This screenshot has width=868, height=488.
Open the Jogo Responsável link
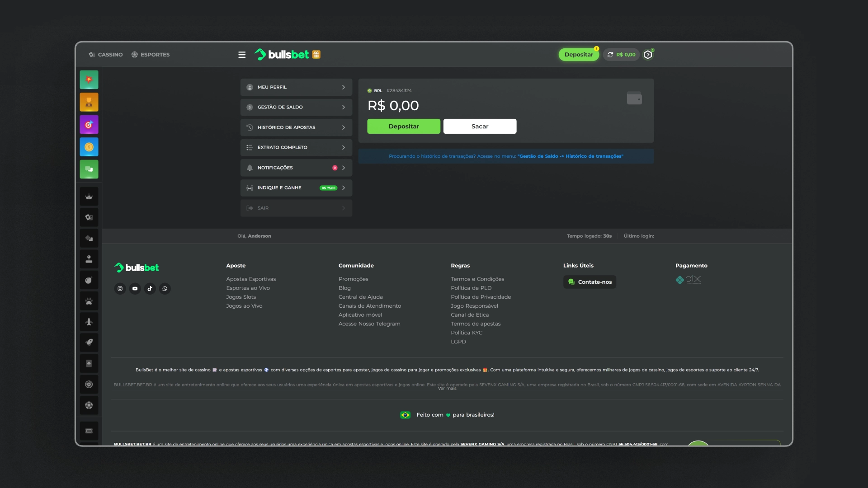[x=474, y=306]
